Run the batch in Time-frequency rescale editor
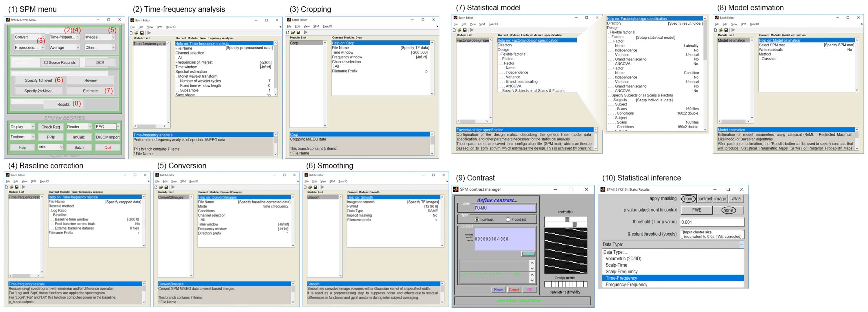 (x=24, y=187)
